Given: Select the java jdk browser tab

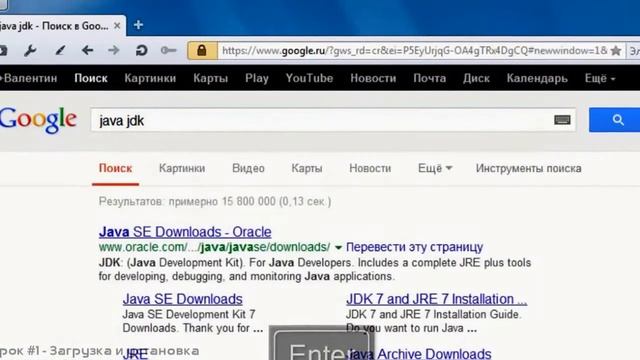Looking at the screenshot, I should coord(55,26).
